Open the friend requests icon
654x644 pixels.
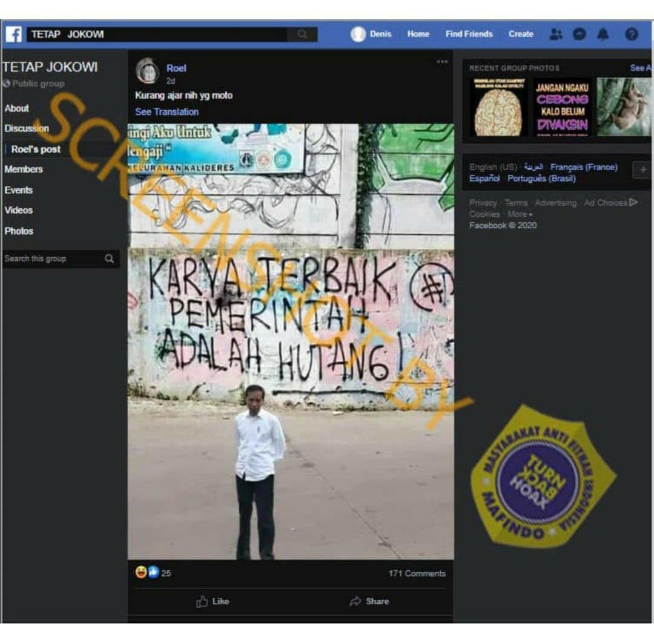point(555,34)
